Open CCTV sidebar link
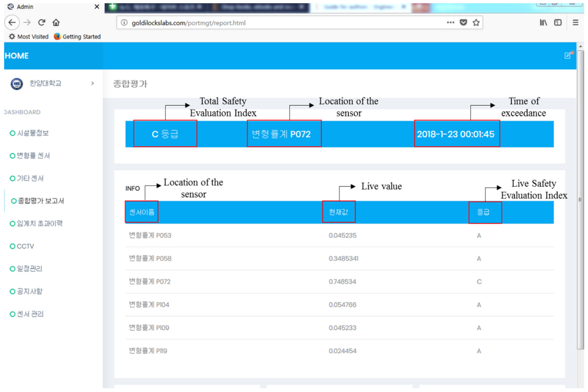Viewport: 588px width, 392px height. [25, 246]
